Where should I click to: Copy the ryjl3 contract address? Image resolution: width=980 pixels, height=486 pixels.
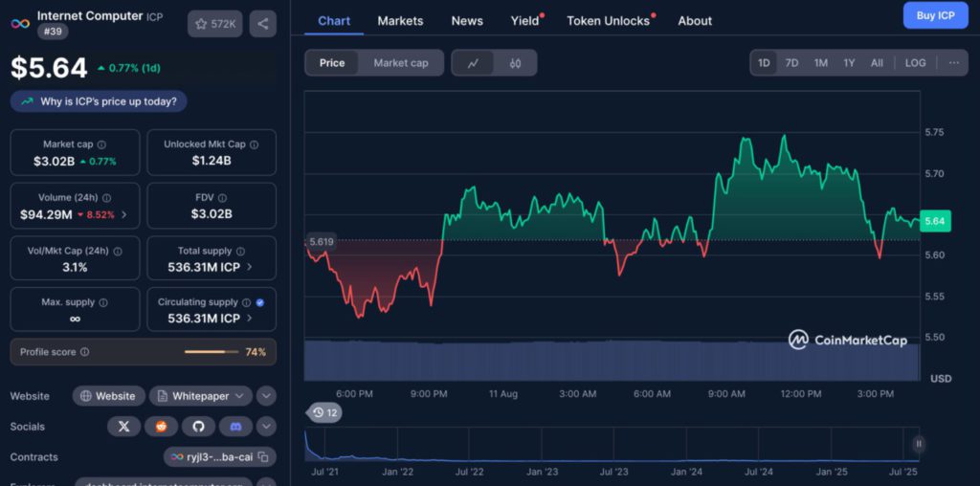[x=264, y=457]
